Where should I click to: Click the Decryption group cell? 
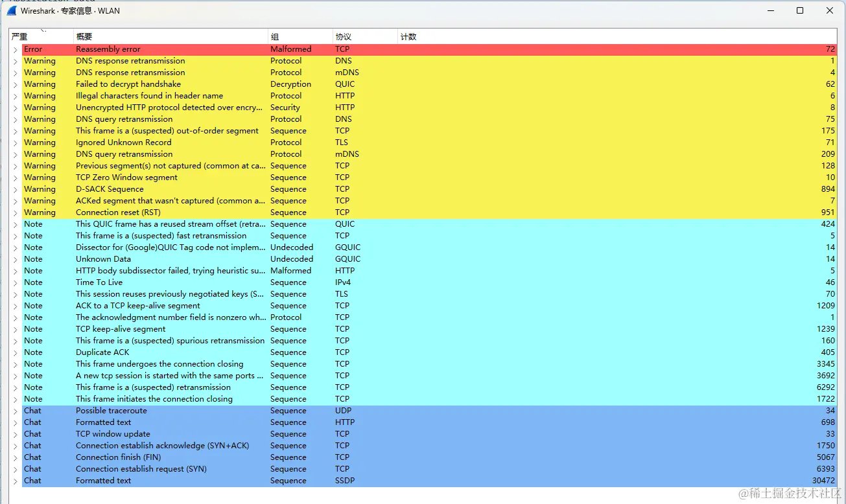click(291, 84)
